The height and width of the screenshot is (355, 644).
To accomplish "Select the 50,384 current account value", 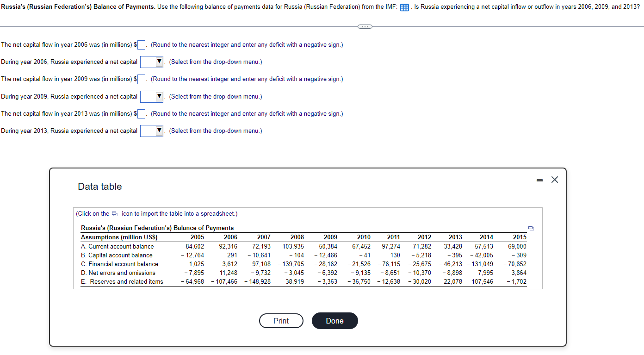I will point(328,246).
